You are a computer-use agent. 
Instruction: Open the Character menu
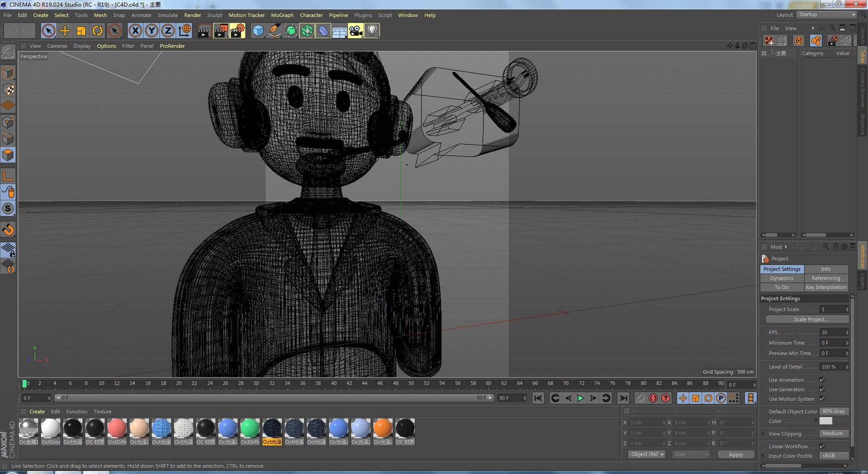[x=311, y=15]
